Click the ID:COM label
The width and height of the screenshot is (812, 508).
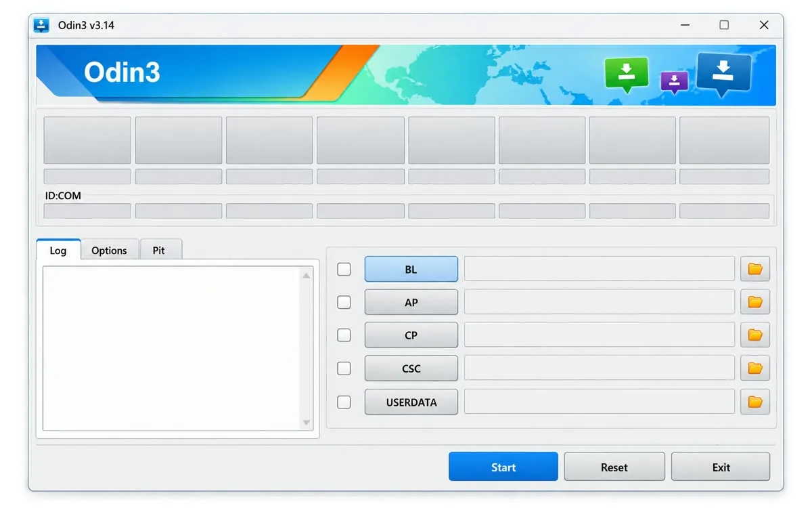63,196
